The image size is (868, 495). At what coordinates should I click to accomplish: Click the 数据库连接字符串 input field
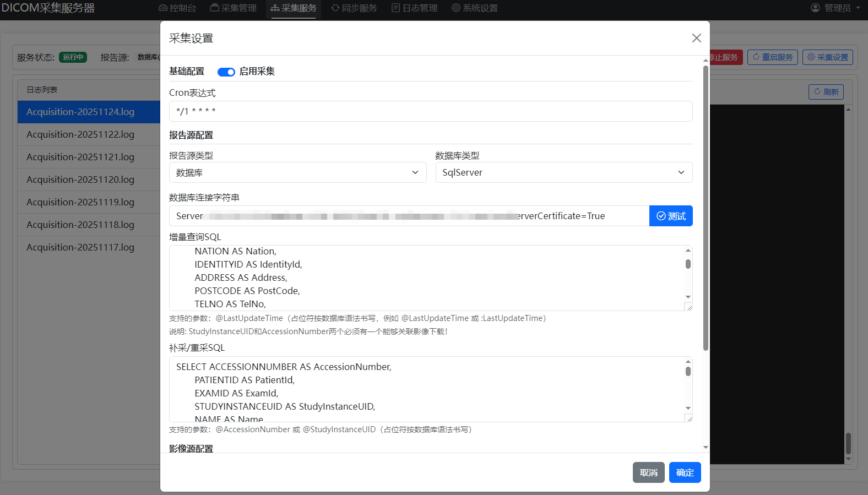click(x=409, y=216)
